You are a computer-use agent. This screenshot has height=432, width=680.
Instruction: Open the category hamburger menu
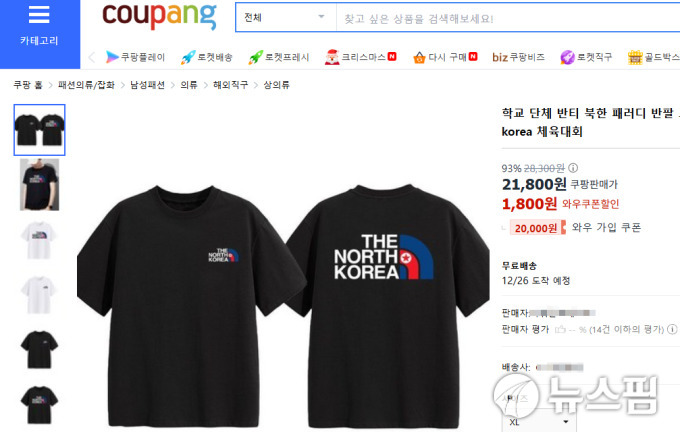[x=39, y=16]
